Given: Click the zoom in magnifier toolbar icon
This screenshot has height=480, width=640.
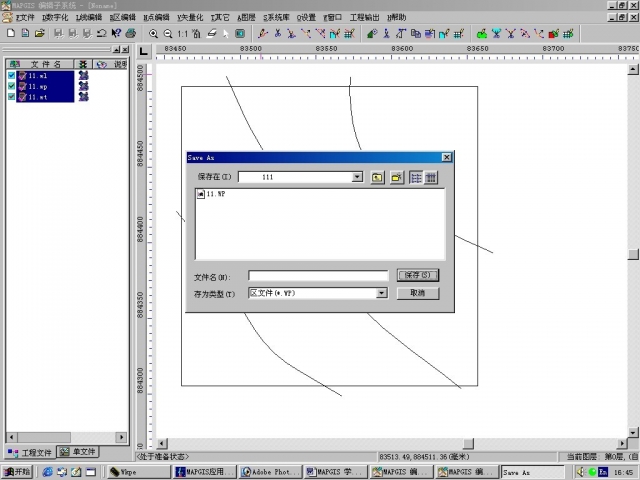Looking at the screenshot, I should click(153, 33).
